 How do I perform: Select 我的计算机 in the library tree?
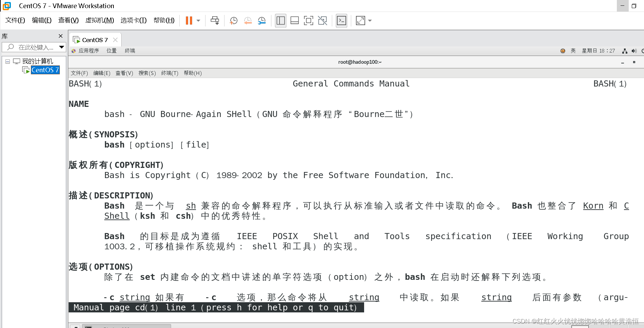37,61
